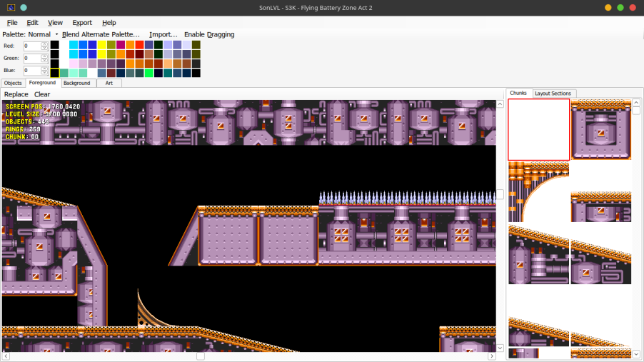644x362 pixels.
Task: Decrease the Red value with down arrow
Action: (44, 48)
